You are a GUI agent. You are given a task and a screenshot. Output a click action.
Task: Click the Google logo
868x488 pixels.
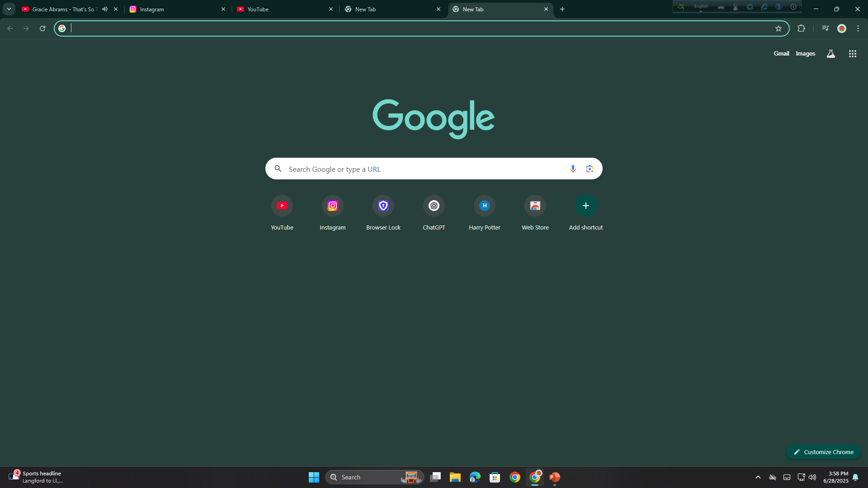point(434,118)
